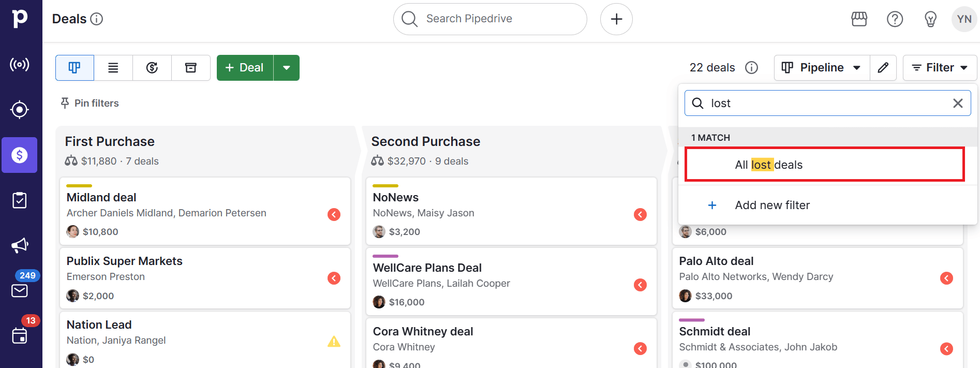The image size is (980, 368).
Task: Clear the lost filter search text
Action: (x=958, y=104)
